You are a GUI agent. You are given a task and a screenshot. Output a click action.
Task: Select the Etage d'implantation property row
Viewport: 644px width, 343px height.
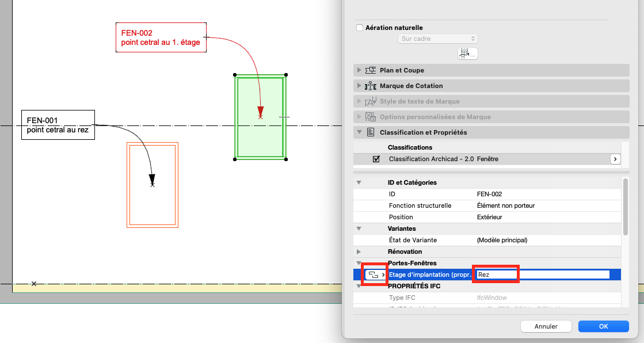[x=487, y=275]
